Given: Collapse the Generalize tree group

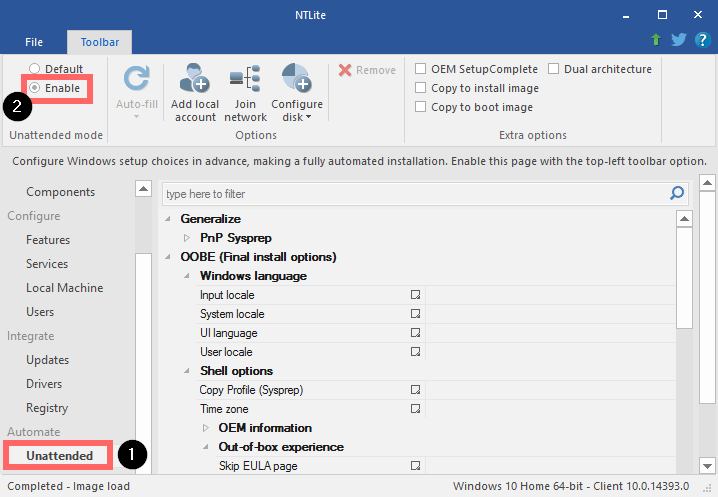Looking at the screenshot, I should 168,219.
